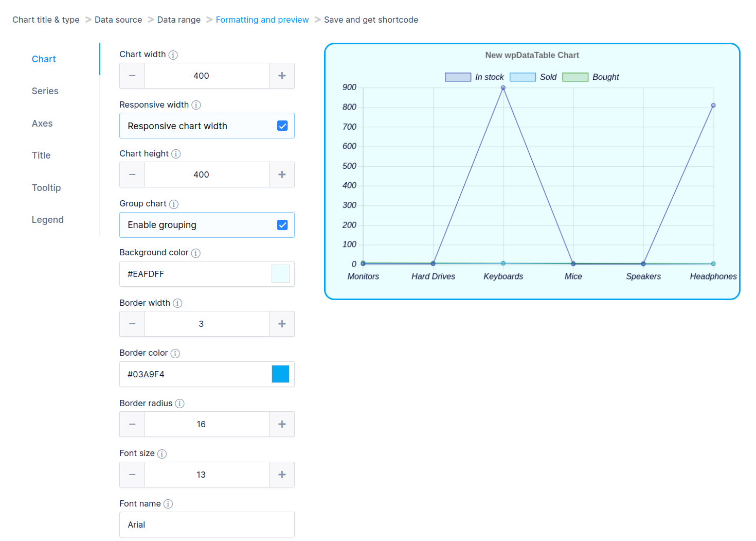Click the New wpDataTable Chart title

point(532,55)
